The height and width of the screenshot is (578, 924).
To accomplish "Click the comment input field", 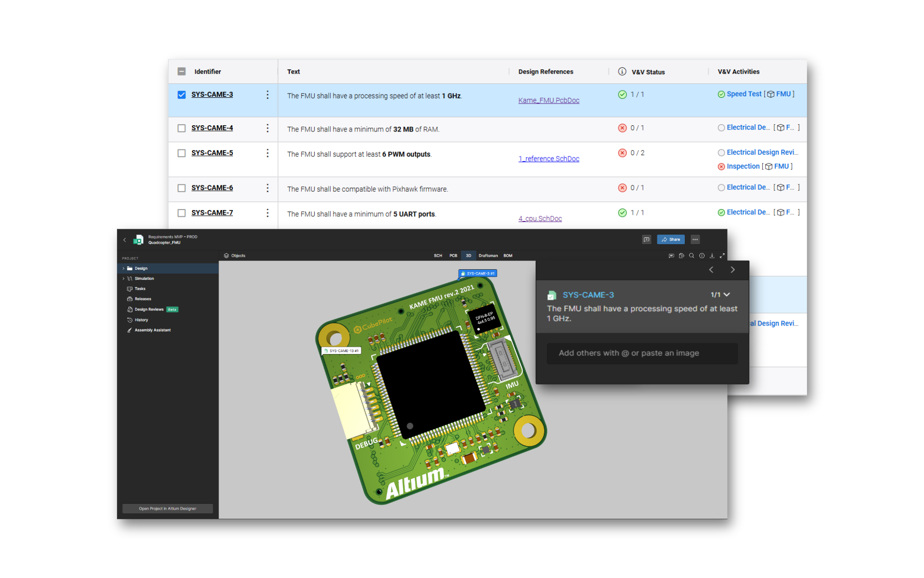I will (x=642, y=353).
